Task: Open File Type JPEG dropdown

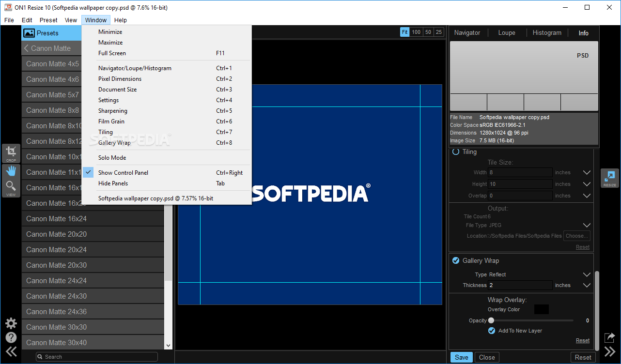Action: pyautogui.click(x=587, y=225)
